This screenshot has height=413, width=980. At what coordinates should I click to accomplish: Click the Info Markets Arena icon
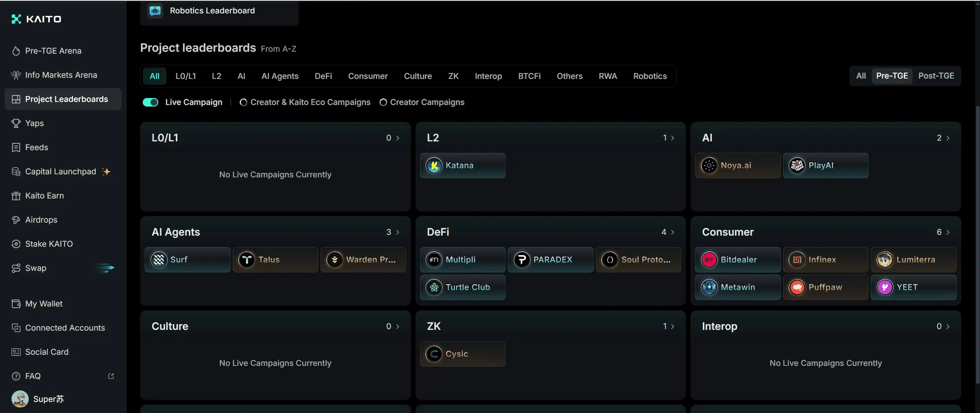(x=16, y=75)
